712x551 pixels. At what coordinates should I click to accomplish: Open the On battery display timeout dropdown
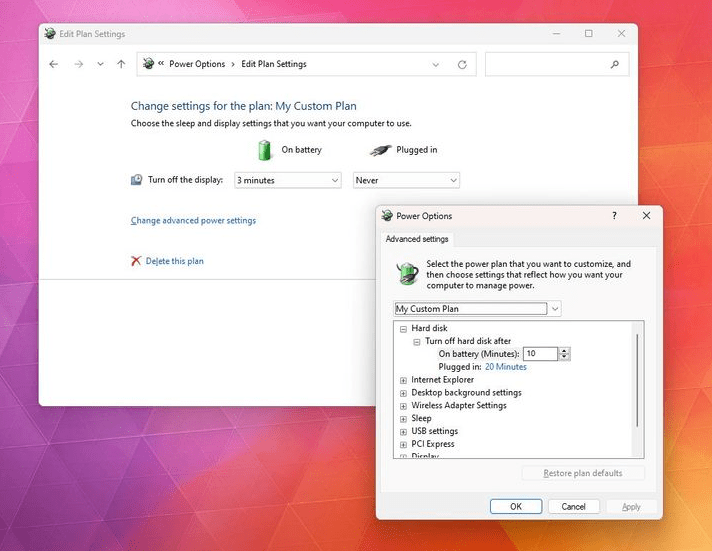click(288, 180)
